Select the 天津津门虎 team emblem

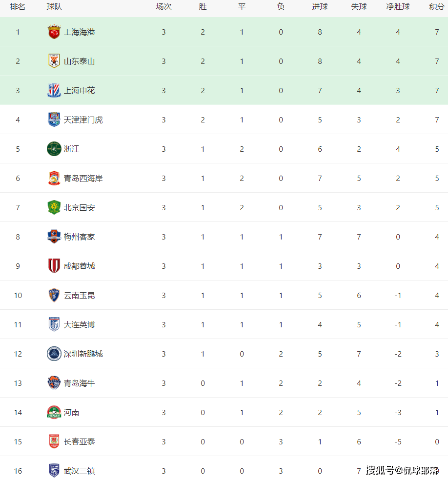click(54, 120)
